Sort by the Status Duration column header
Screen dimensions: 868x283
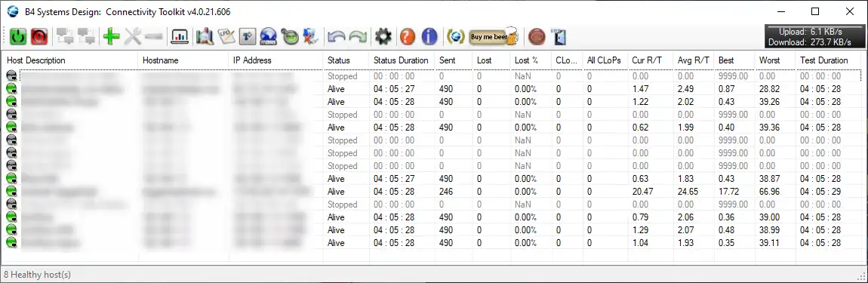pyautogui.click(x=402, y=60)
